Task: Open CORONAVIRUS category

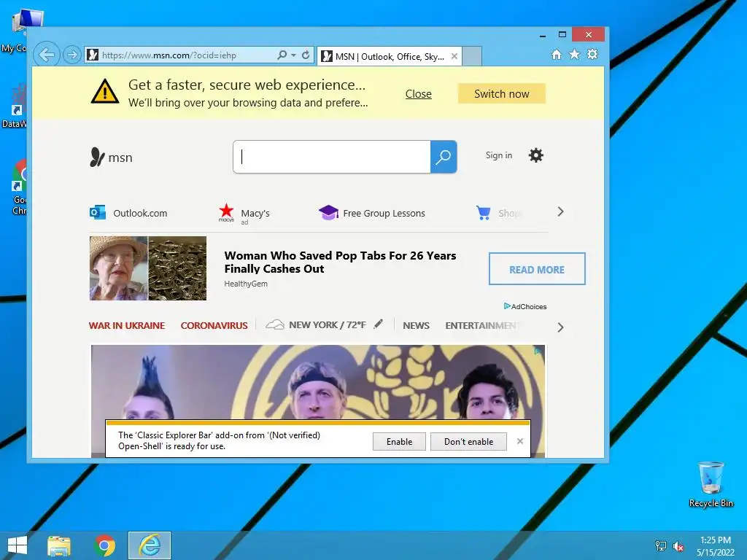Action: pyautogui.click(x=214, y=326)
